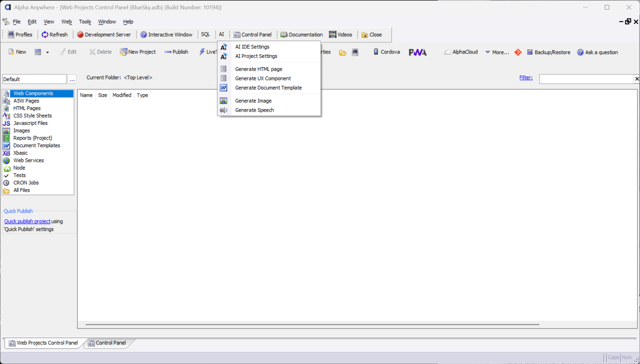
Task: Select Generate Document Template
Action: 269,88
